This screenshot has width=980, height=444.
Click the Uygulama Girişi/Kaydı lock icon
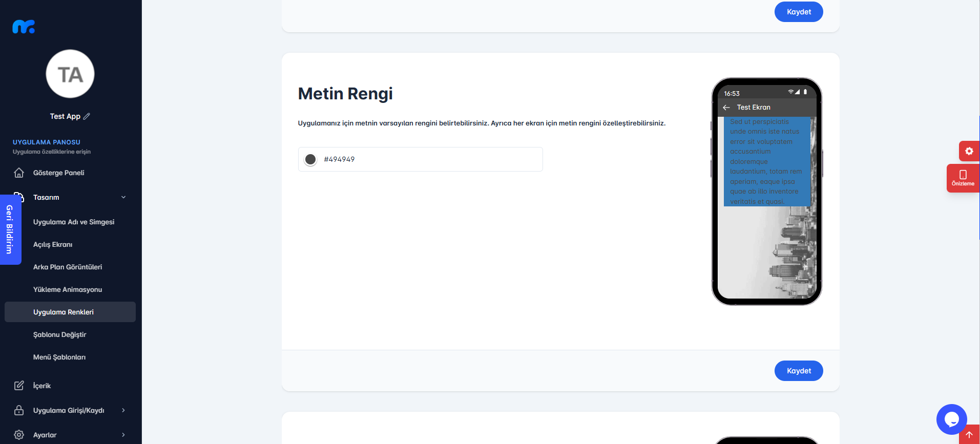point(19,410)
